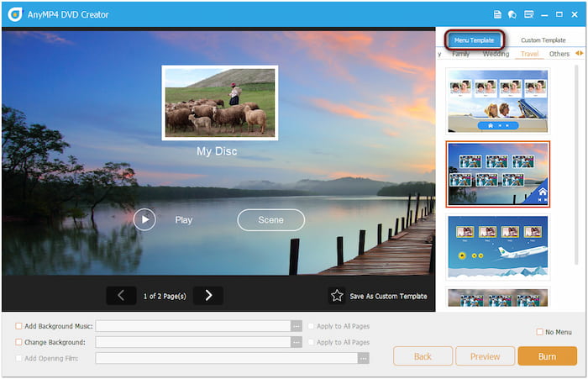Browse for an opening film file
The image size is (588, 379).
(x=363, y=358)
